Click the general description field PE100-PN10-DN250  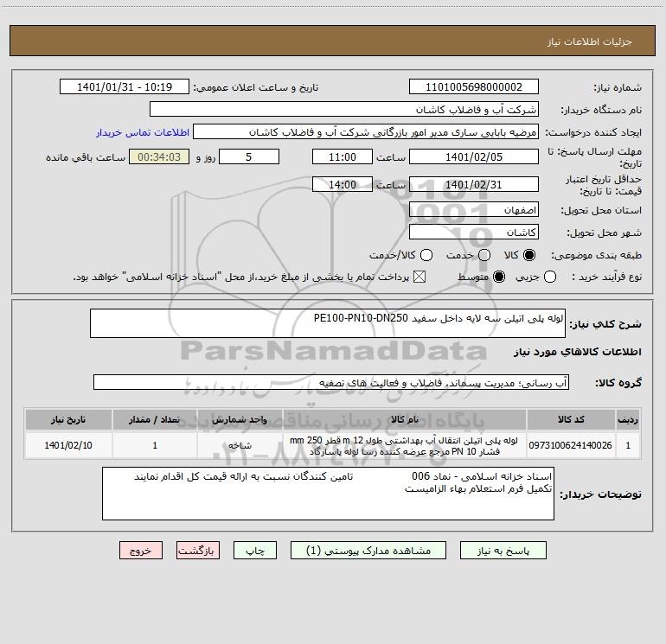tap(328, 323)
